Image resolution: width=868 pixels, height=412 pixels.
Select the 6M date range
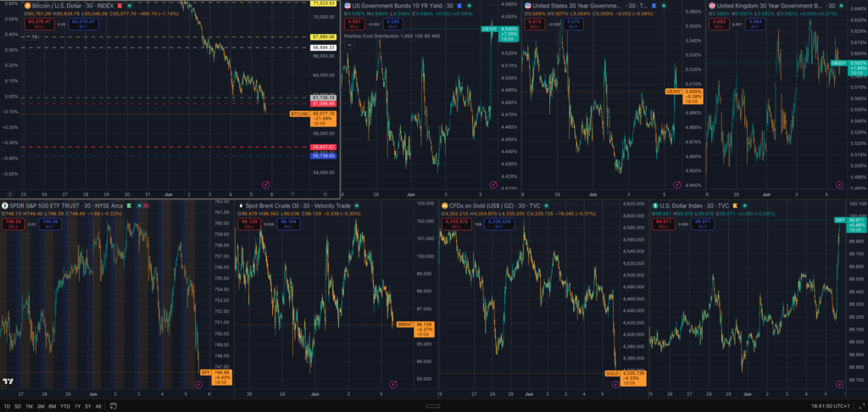(x=52, y=406)
